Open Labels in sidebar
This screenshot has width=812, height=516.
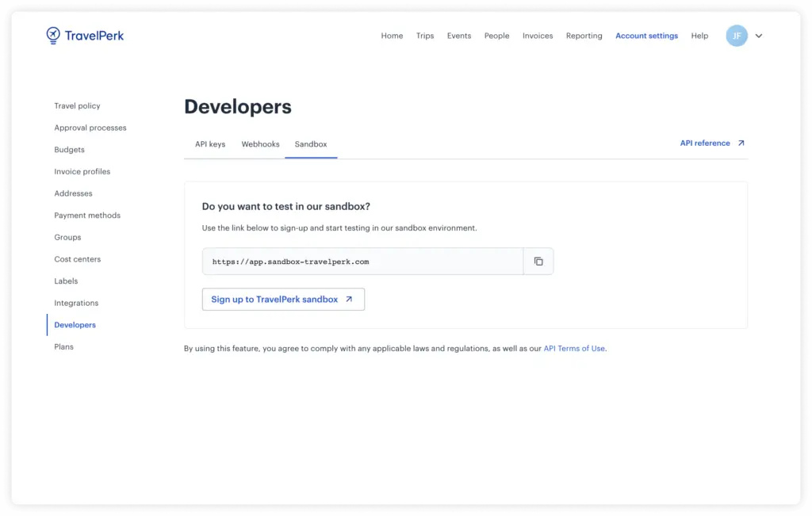pyautogui.click(x=67, y=281)
